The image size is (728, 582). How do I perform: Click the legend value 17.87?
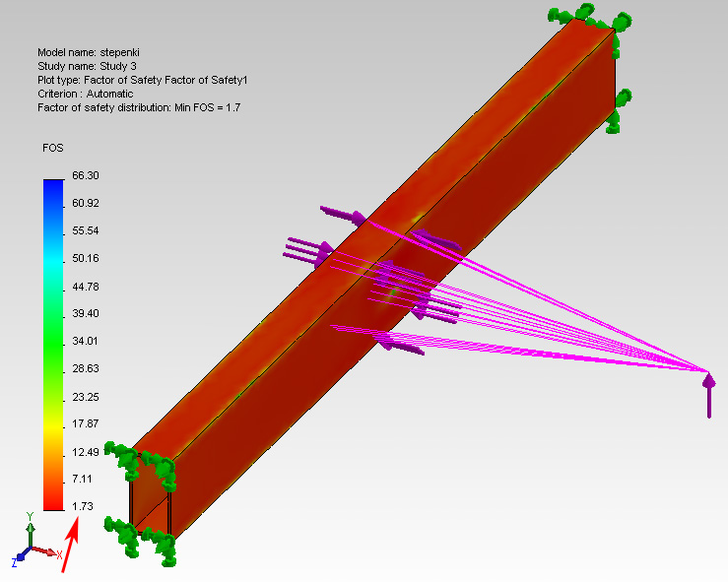[86, 423]
